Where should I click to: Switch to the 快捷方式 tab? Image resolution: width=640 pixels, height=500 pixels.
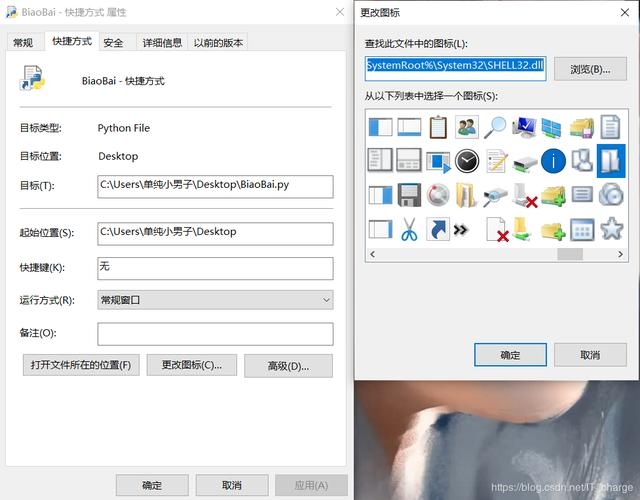72,41
